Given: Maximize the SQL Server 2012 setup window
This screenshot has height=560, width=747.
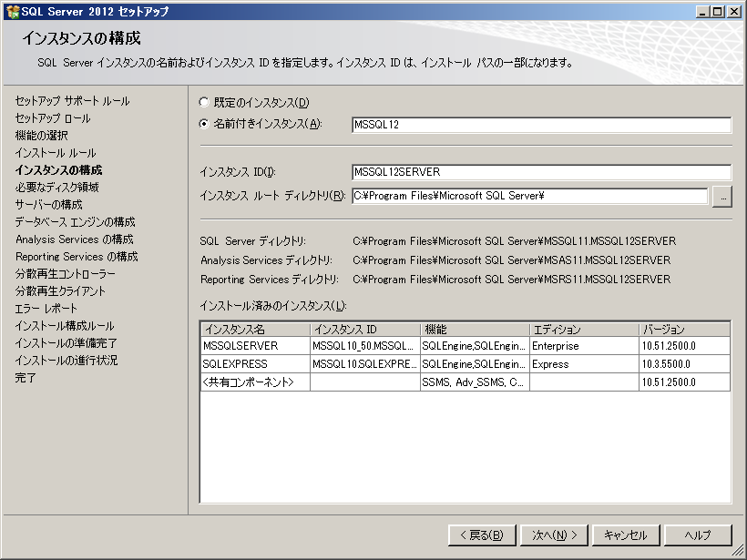Looking at the screenshot, I should pos(718,11).
